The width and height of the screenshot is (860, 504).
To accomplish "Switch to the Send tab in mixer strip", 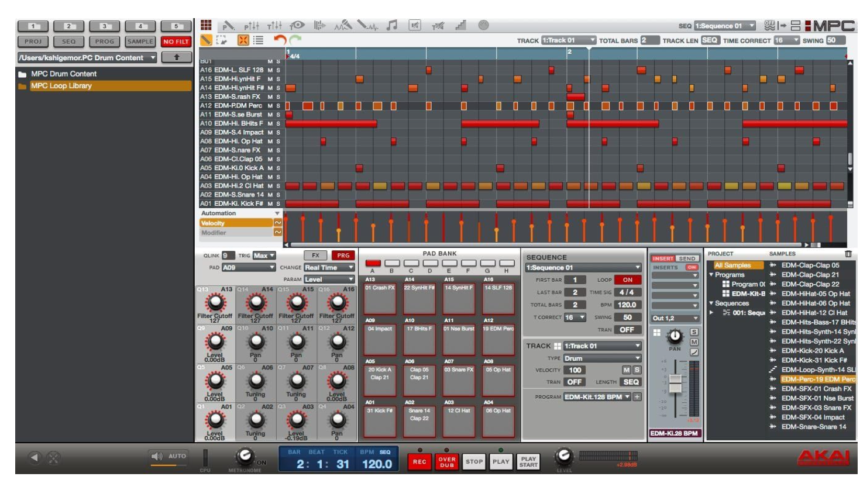I will pyautogui.click(x=687, y=258).
